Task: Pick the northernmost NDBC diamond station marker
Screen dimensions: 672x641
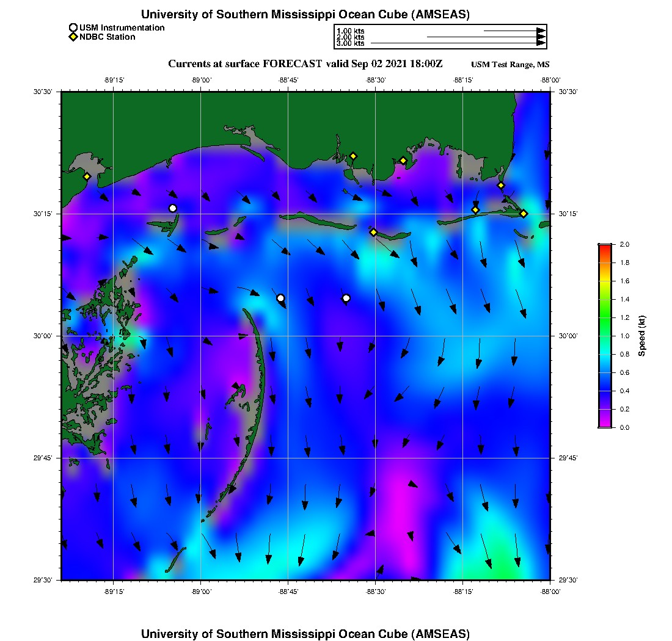Action: tap(353, 156)
